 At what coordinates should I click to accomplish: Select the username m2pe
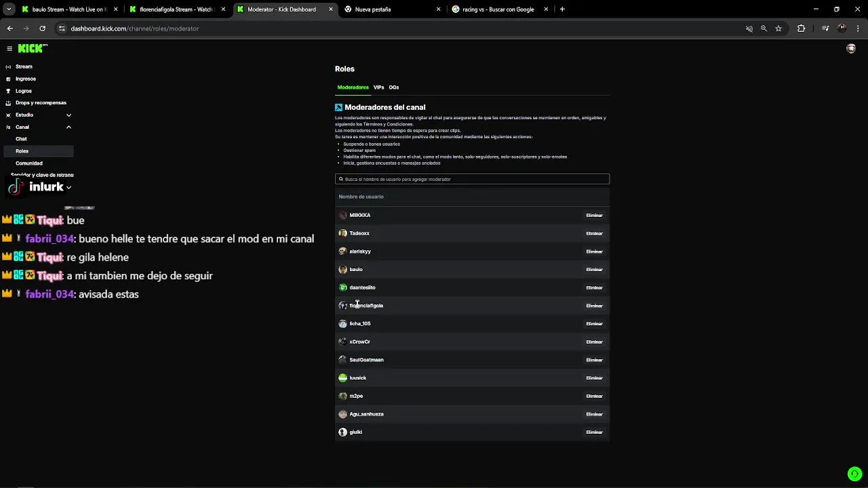[356, 396]
